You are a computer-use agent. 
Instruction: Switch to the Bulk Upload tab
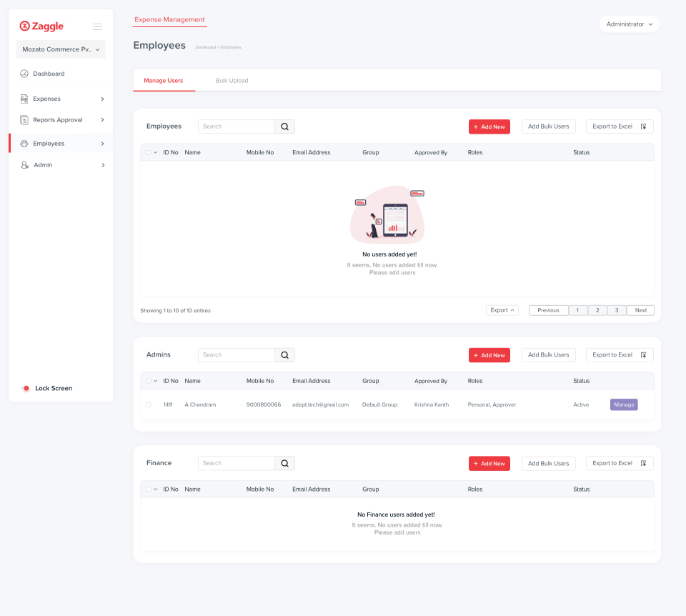231,80
